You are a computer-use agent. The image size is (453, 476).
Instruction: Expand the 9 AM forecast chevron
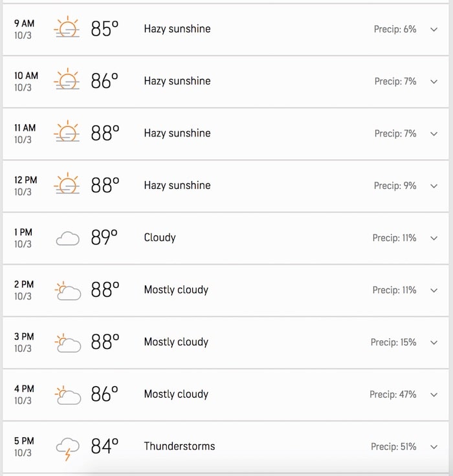434,30
